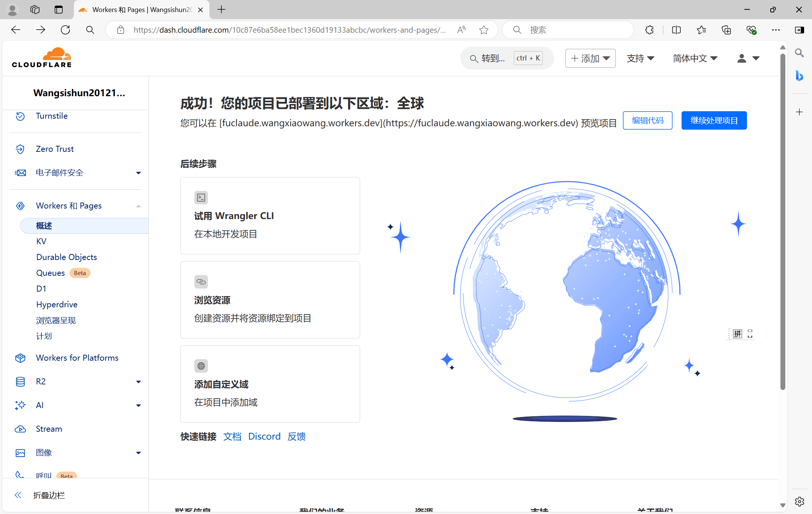Click the Cloudflare logo
Screen dimensions: 812x514
pos(41,57)
